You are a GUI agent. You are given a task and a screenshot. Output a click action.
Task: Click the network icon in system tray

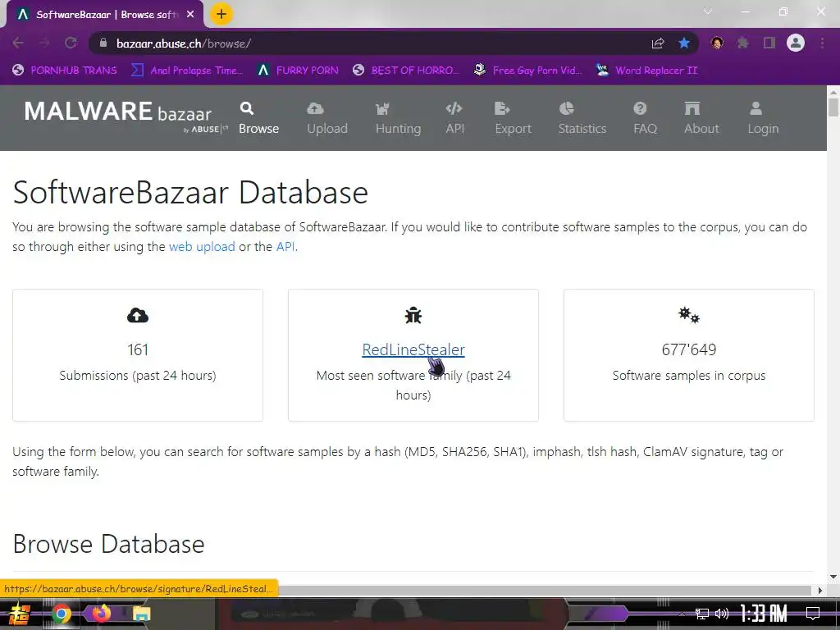tap(701, 614)
